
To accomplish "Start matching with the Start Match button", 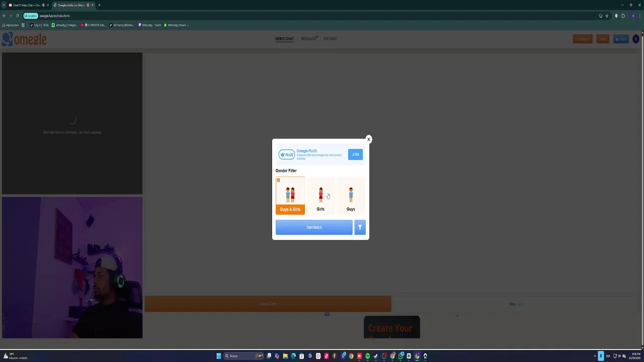I will click(x=314, y=227).
